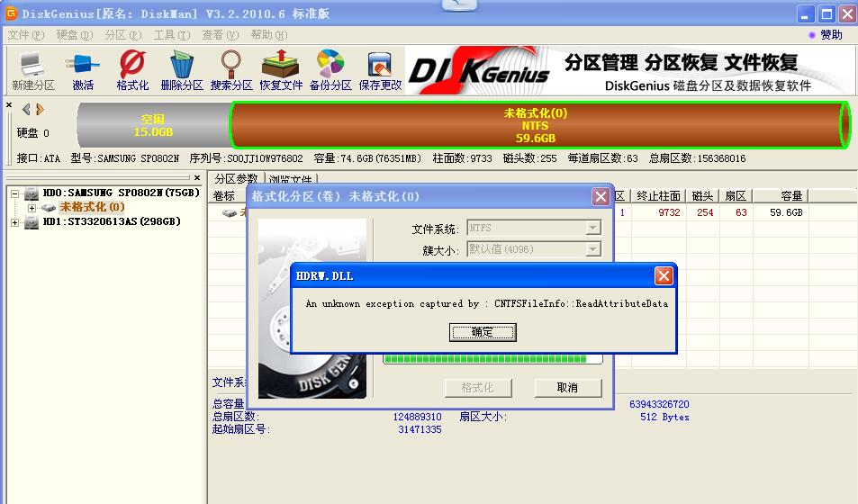858x504 pixels.
Task: Select the 未格式化(0) NTFS 59.6GB partition bar
Action: tap(539, 125)
